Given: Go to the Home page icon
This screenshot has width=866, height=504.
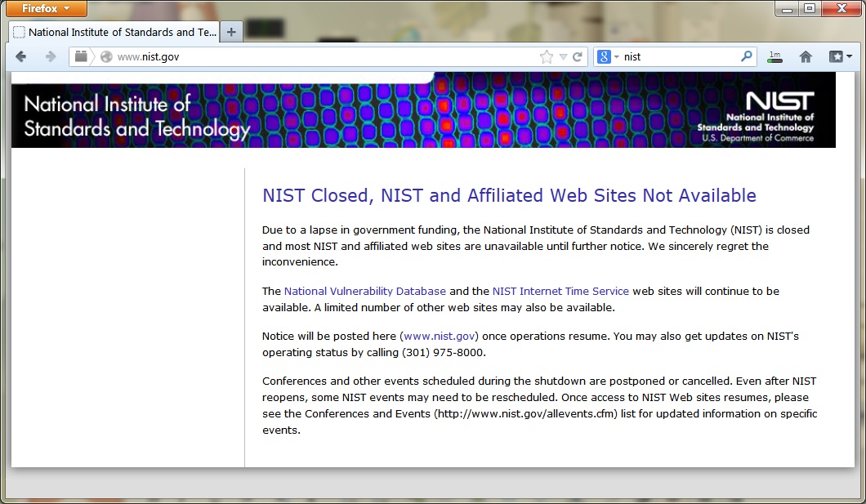Looking at the screenshot, I should click(x=806, y=57).
